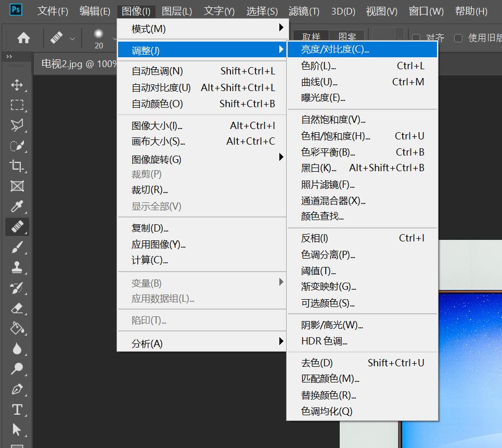Screen dimensions: 502x448
Task: Expand the 调整(J) submenu
Action: click(x=202, y=50)
